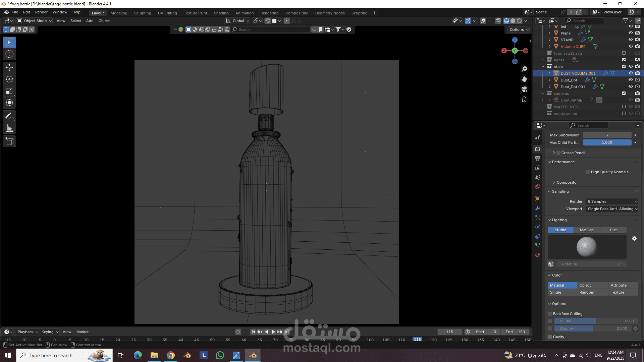This screenshot has height=362, width=644.
Task: Click the camera view icon in viewport
Action: [524, 89]
